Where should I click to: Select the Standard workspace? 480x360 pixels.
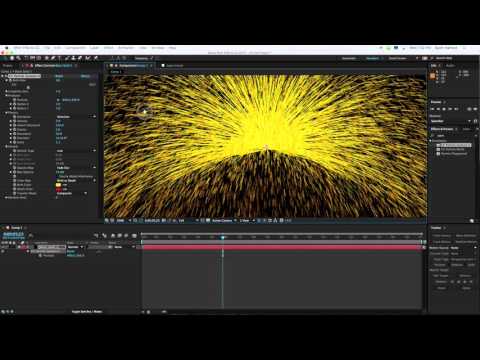372,58
